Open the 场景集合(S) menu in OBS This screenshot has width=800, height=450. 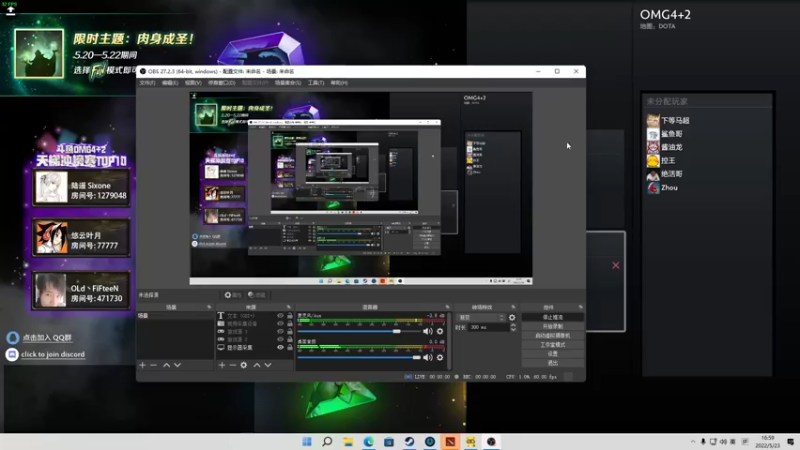(288, 83)
